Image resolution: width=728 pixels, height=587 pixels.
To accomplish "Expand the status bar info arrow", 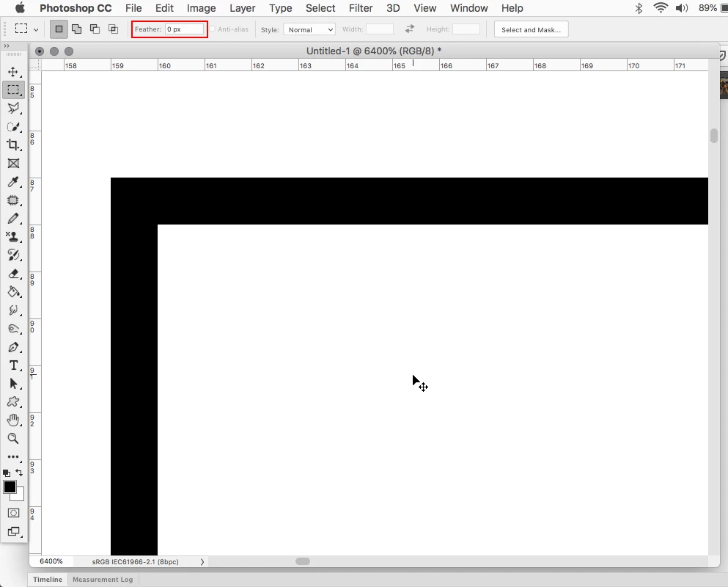I will click(x=202, y=562).
